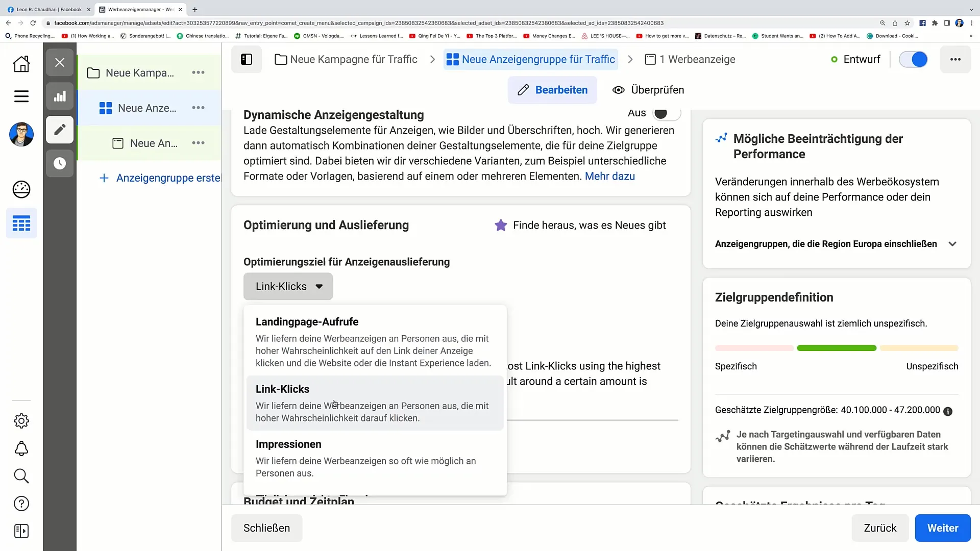This screenshot has height=551, width=980.
Task: Choose Impressionen option
Action: (x=375, y=458)
